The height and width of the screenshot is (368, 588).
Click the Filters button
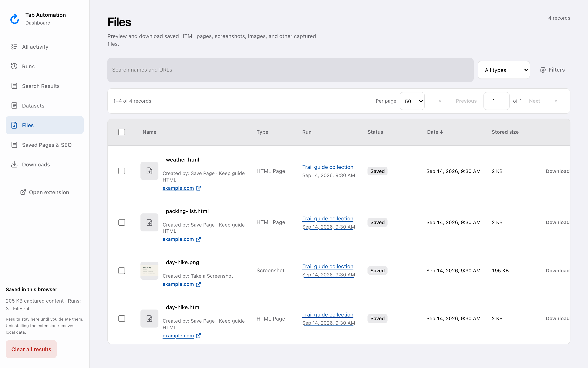tap(552, 70)
